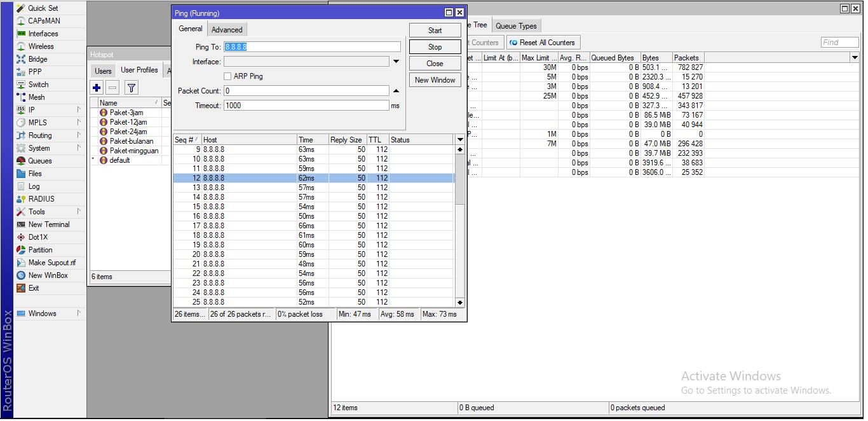Sort ping results by Time column

[x=312, y=140]
